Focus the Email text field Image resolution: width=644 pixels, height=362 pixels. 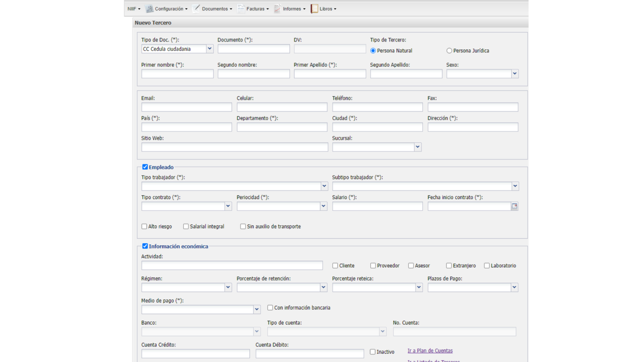pos(186,107)
